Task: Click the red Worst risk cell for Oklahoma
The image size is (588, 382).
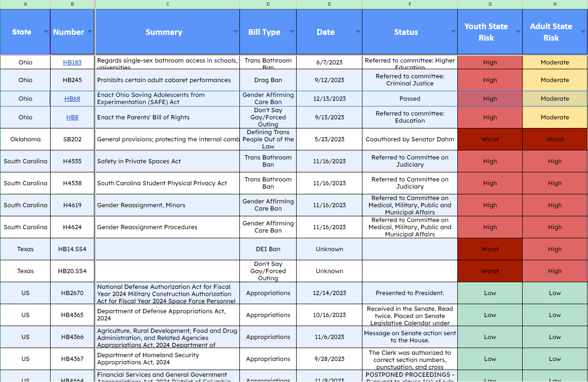Action: (490, 139)
